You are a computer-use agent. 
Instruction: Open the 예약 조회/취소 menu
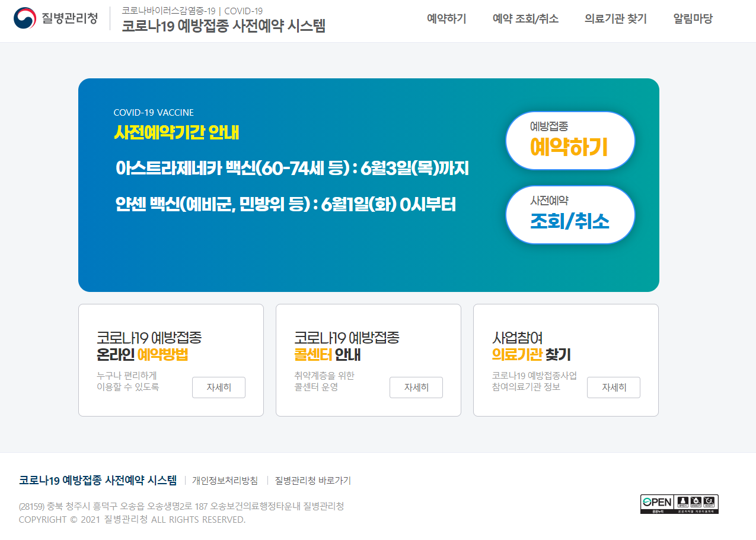(525, 18)
